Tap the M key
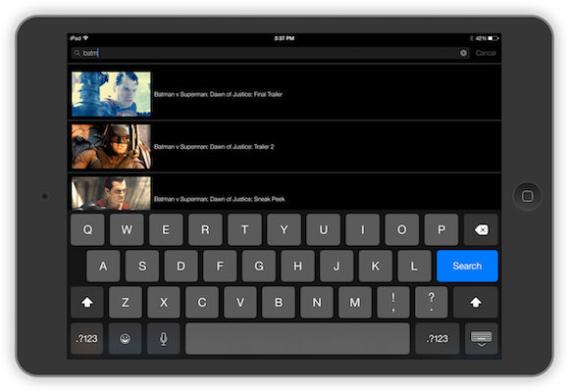 [x=355, y=302]
